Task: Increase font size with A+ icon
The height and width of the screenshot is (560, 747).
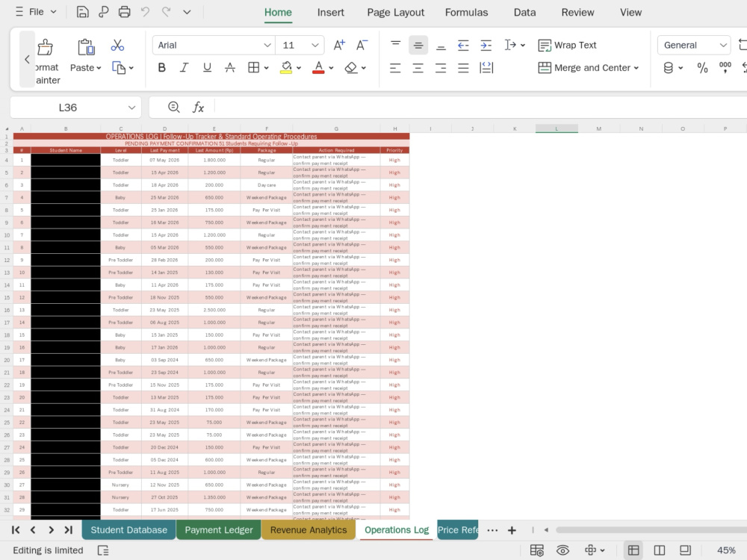Action: click(x=339, y=46)
